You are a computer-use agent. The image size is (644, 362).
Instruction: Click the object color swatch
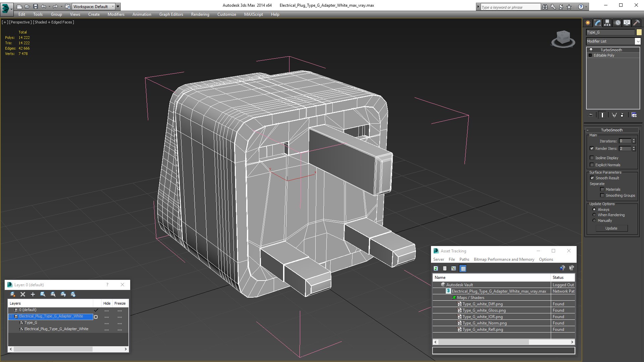point(639,32)
